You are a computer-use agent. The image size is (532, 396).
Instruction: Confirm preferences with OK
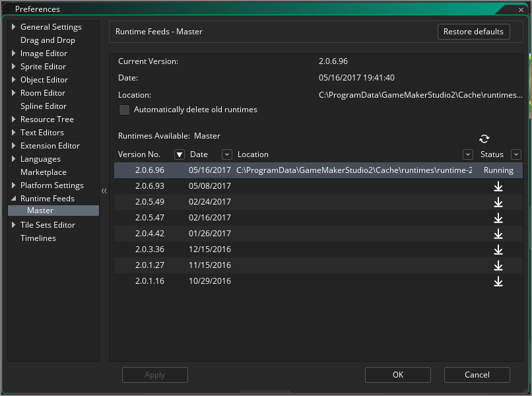coord(398,375)
